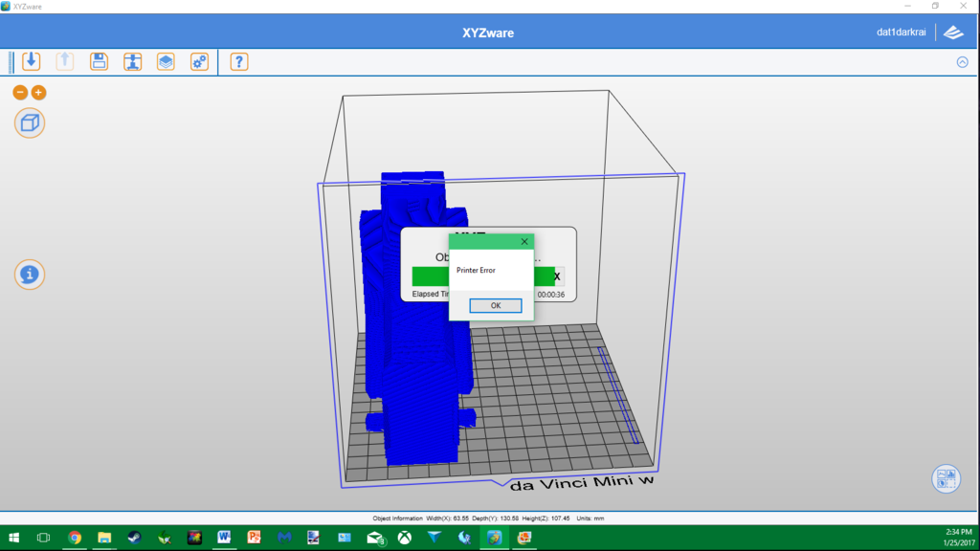Click the Save floppy disk icon
Viewport: 980px width, 551px height.
(x=99, y=61)
